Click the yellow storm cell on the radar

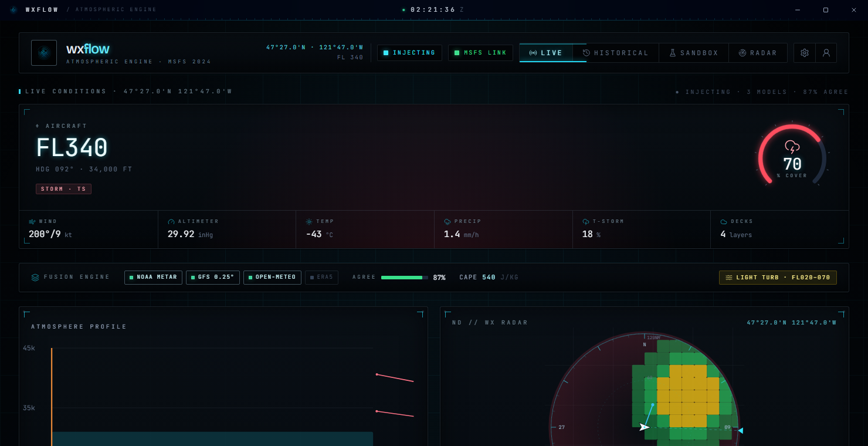[x=688, y=396]
